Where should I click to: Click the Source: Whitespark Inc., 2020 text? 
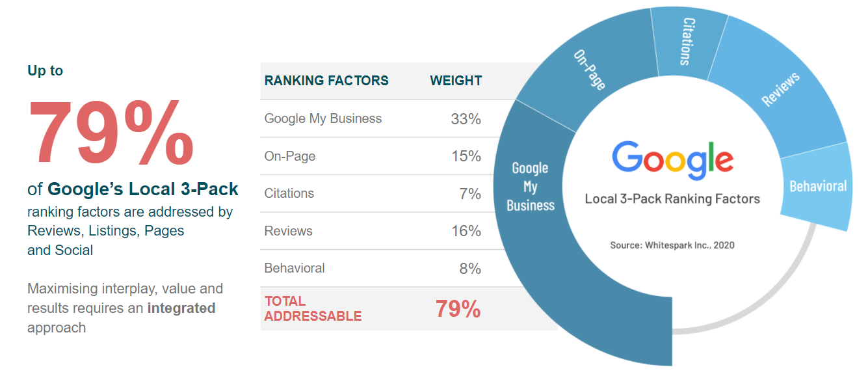672,245
